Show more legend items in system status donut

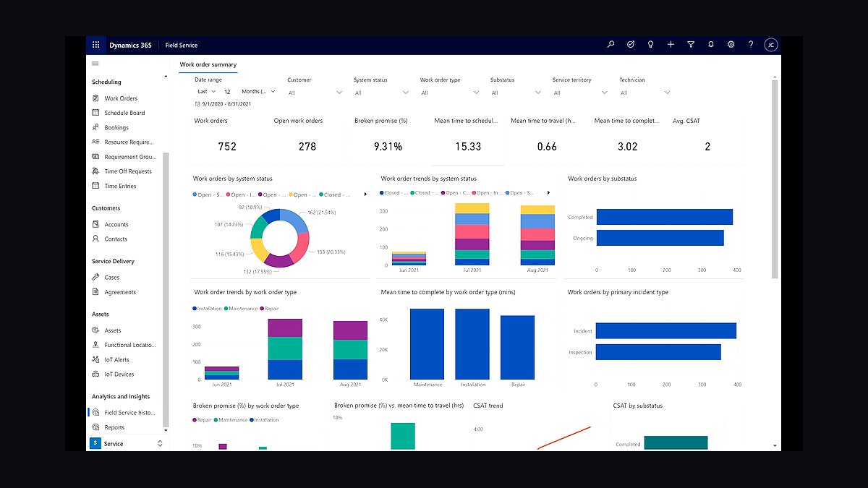point(365,194)
